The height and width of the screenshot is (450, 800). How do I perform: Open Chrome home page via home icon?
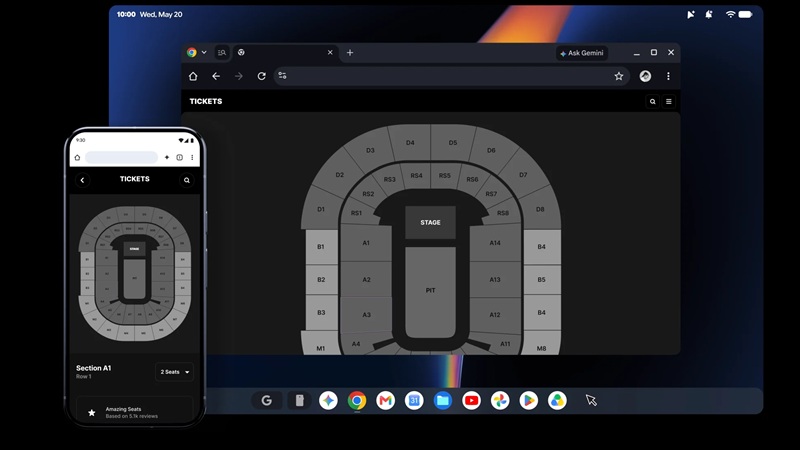(x=193, y=76)
